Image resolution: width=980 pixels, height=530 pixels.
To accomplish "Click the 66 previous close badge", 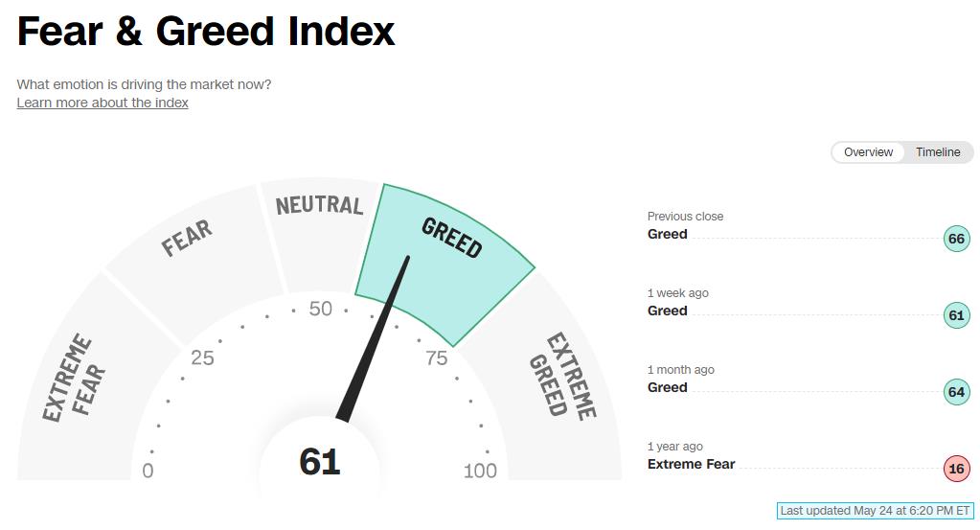I will (956, 238).
